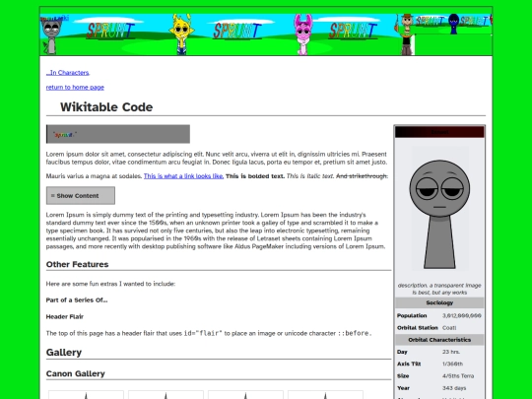532x399 pixels.
Task: Click the 'And strikethrough.' text
Action: [362, 176]
